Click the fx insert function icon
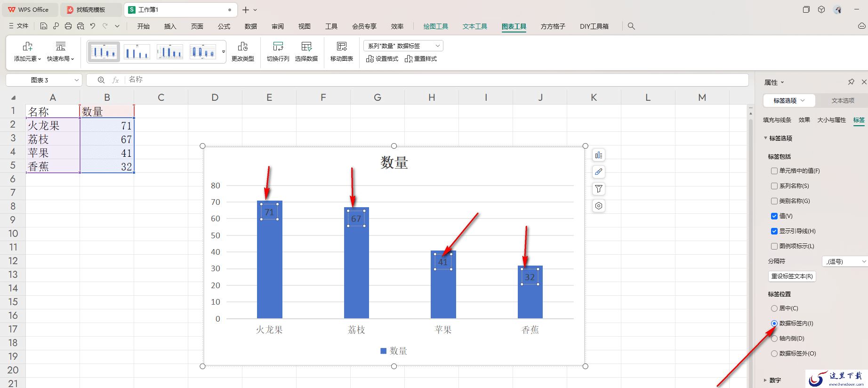868x388 pixels. click(x=115, y=80)
